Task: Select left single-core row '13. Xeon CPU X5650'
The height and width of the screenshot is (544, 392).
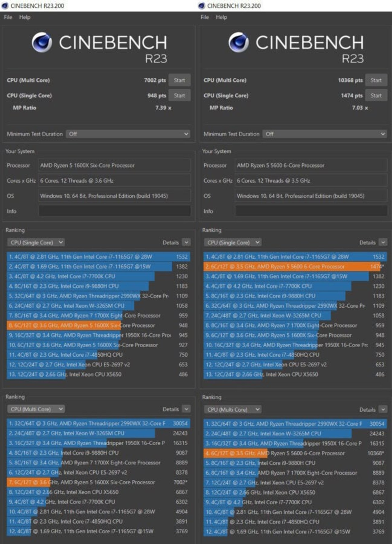Action: [x=98, y=375]
